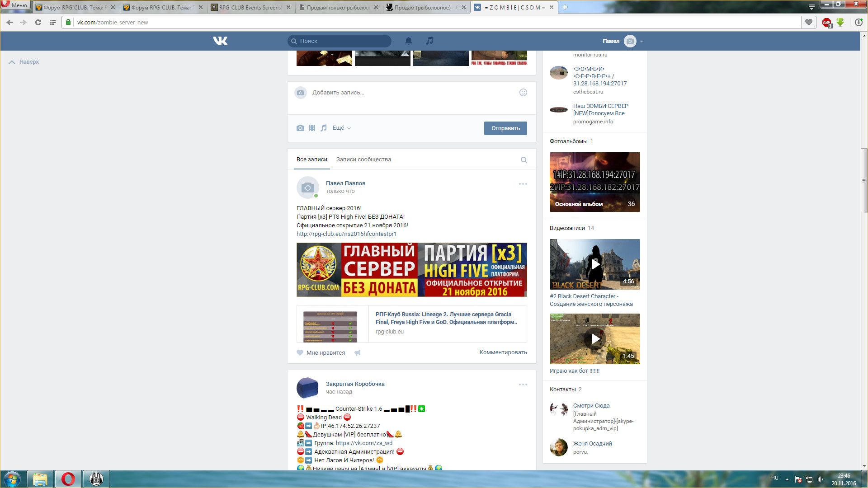The image size is (868, 488).
Task: Bookmark page with heart icon in address bar
Action: point(809,22)
